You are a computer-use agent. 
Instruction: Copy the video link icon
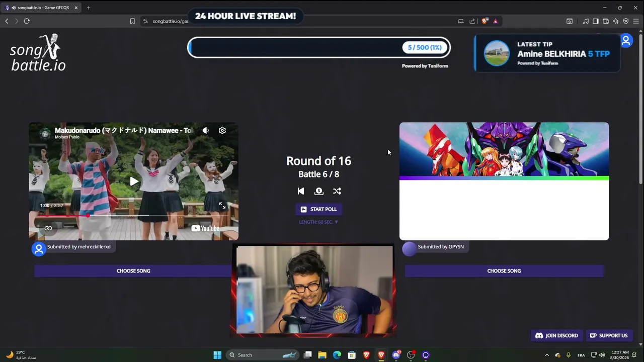[48, 228]
